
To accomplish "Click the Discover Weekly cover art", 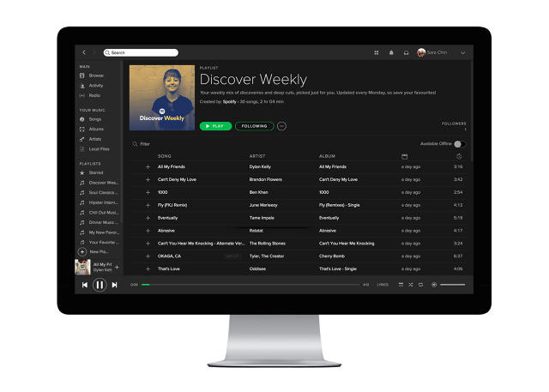I will coord(162,98).
